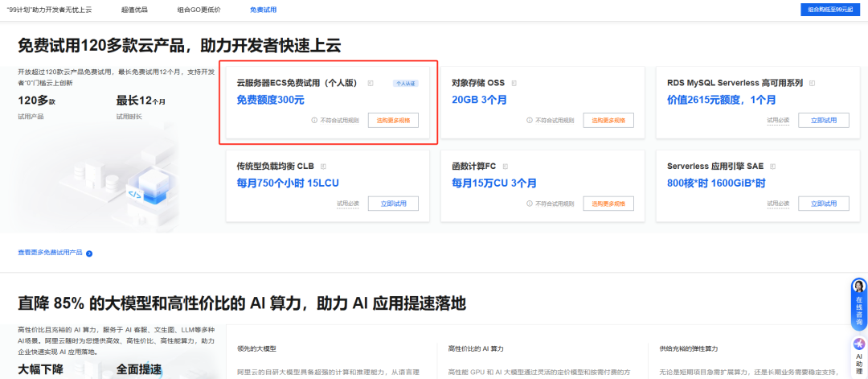Image resolution: width=868 pixels, height=379 pixels.
Task: Click 不符合试用规则 text in OSS card
Action: (x=554, y=120)
